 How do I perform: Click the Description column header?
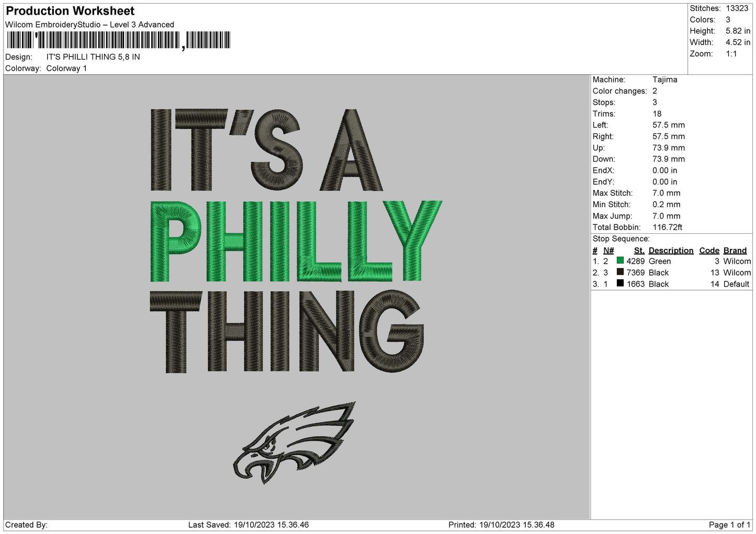pyautogui.click(x=671, y=251)
